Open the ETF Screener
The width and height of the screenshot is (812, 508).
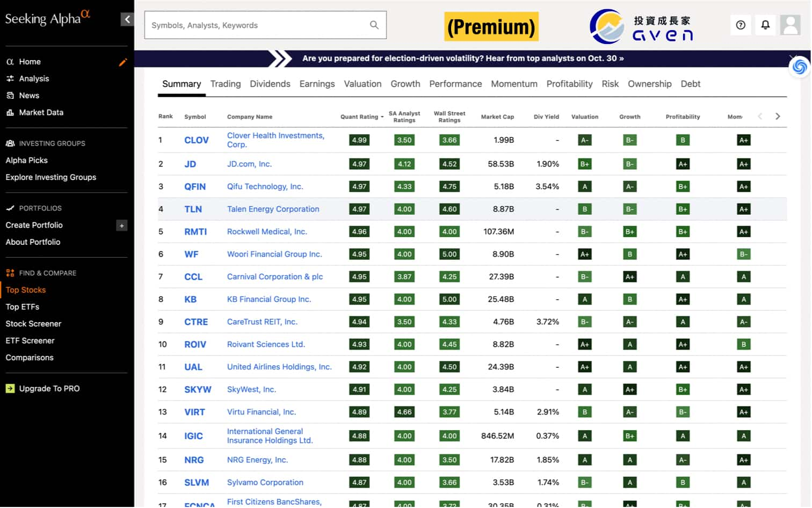pos(30,341)
